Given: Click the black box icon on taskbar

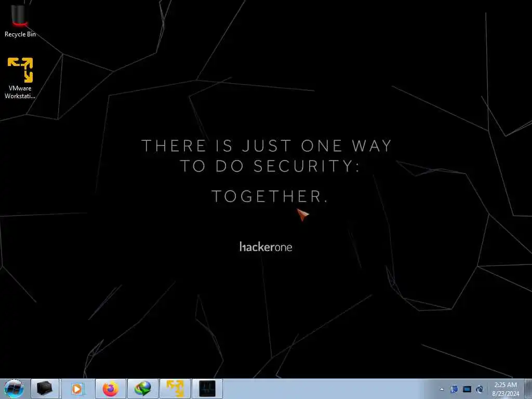Looking at the screenshot, I should click(x=45, y=389).
